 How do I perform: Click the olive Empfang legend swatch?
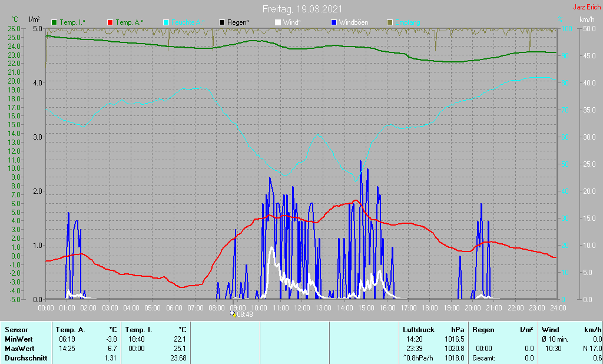tap(390, 23)
